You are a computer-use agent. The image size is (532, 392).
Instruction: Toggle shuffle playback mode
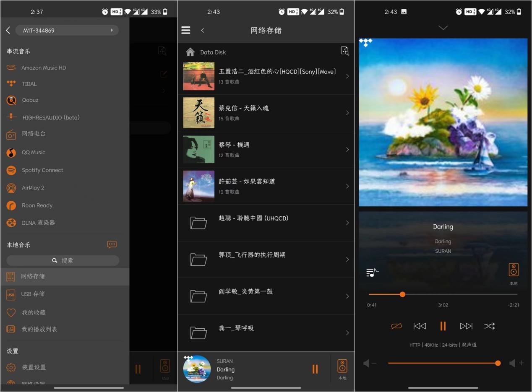coord(490,326)
